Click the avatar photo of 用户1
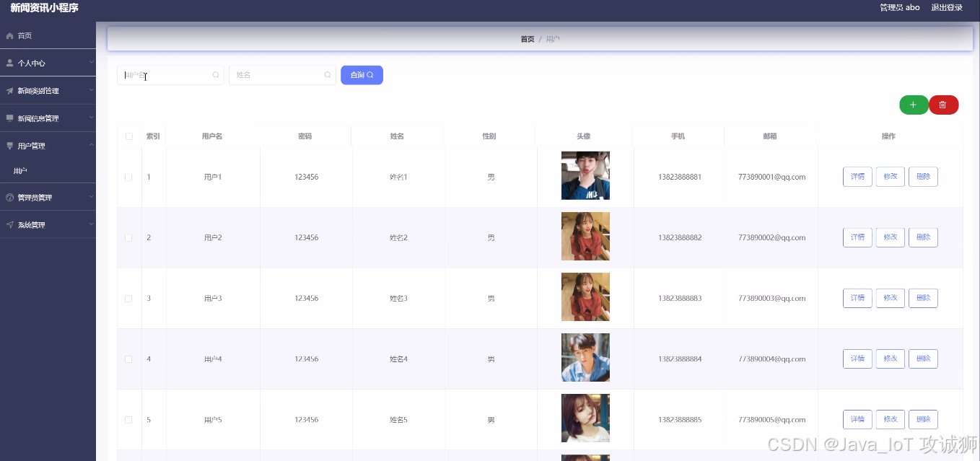This screenshot has height=461, width=980. [x=585, y=175]
